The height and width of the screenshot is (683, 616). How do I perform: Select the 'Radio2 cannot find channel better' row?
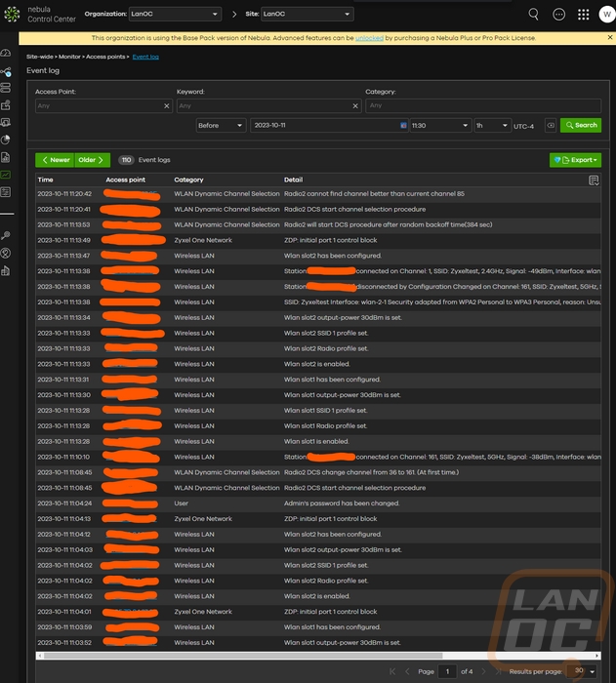pos(318,194)
